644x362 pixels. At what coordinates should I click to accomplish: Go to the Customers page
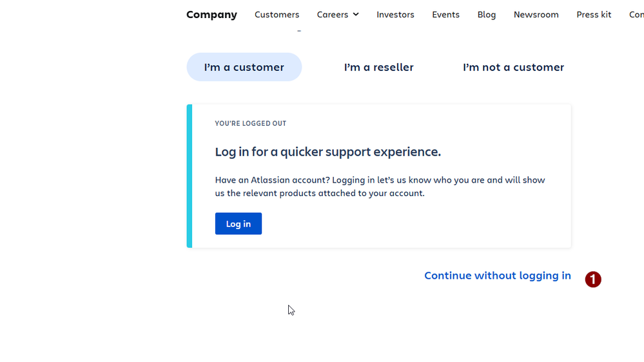pyautogui.click(x=277, y=14)
